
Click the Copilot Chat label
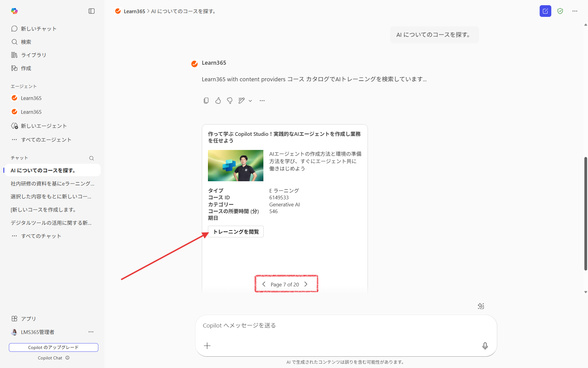pos(50,358)
